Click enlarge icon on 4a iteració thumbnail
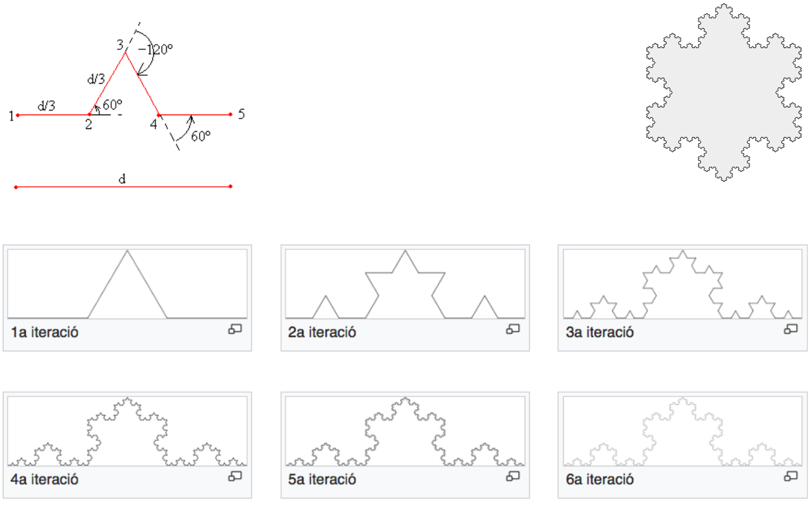The image size is (812, 506). point(235,476)
